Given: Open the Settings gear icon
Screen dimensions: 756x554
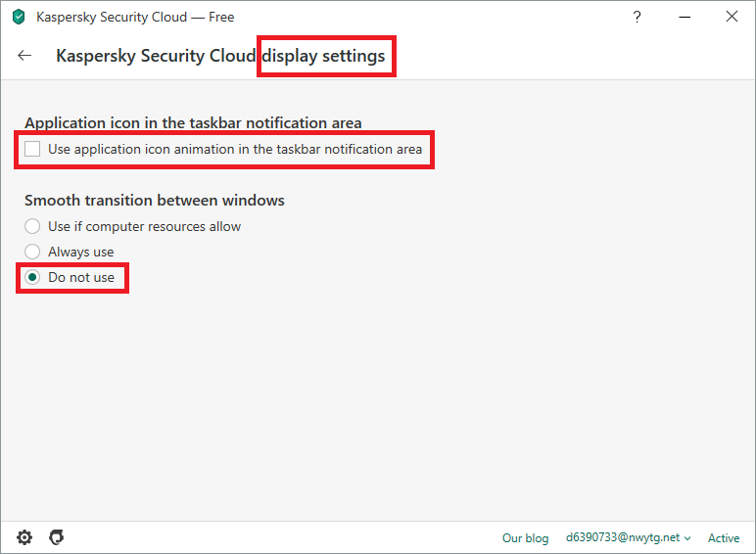Looking at the screenshot, I should [x=24, y=537].
